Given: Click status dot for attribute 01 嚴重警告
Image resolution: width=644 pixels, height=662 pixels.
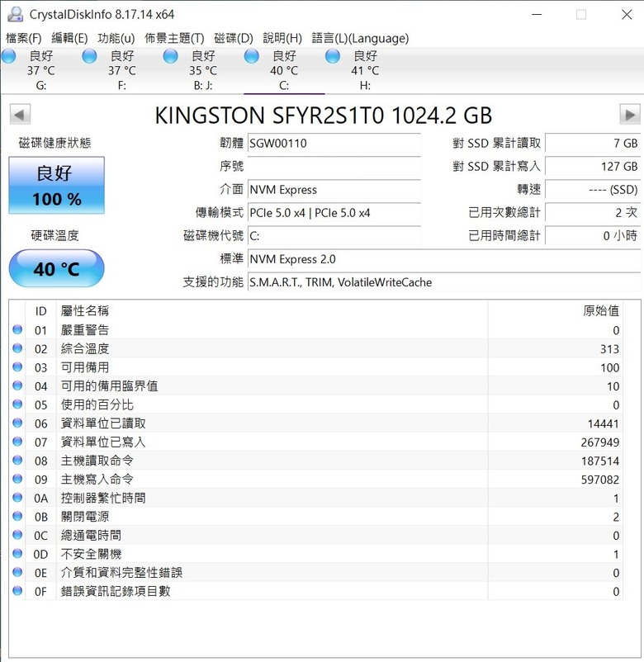Looking at the screenshot, I should coord(17,329).
